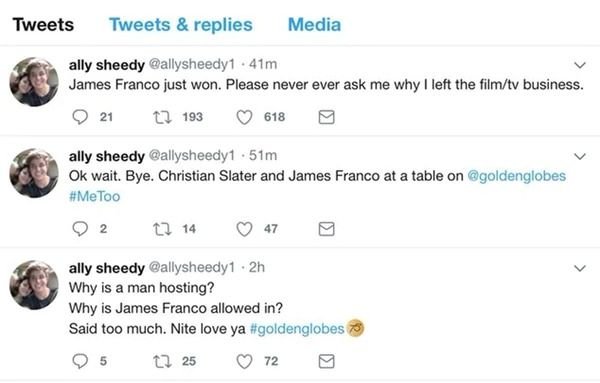
Task: Follow the #MeToo hashtag link
Action: (95, 196)
